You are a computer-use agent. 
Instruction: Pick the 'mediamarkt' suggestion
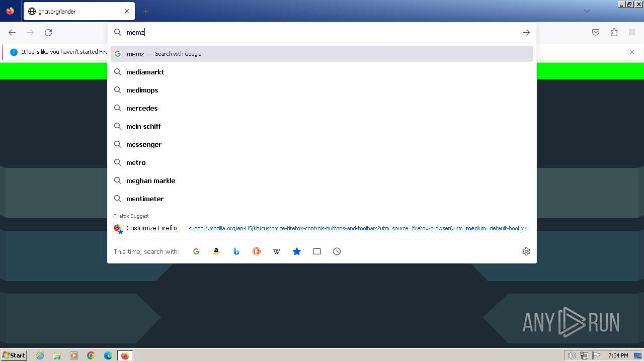coord(322,72)
